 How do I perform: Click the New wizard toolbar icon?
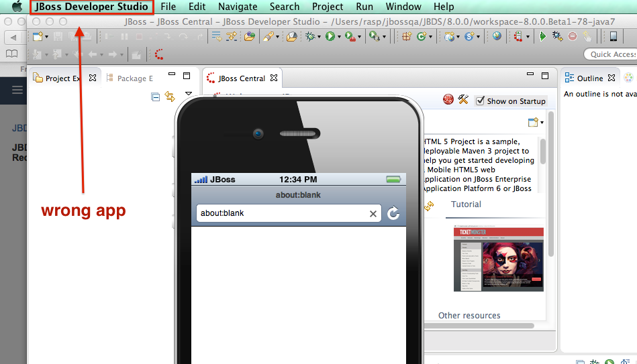point(38,36)
